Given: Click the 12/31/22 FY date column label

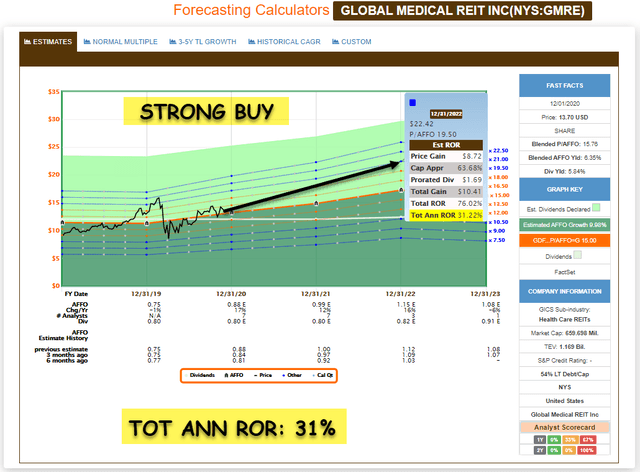Looking at the screenshot, I should point(400,294).
